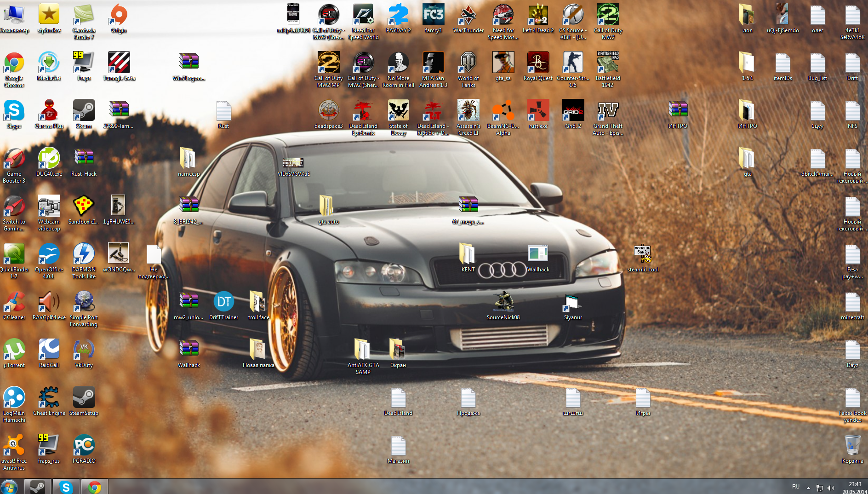The height and width of the screenshot is (494, 868).
Task: Launch Assassin's Creed III shortcut
Action: [x=468, y=117]
